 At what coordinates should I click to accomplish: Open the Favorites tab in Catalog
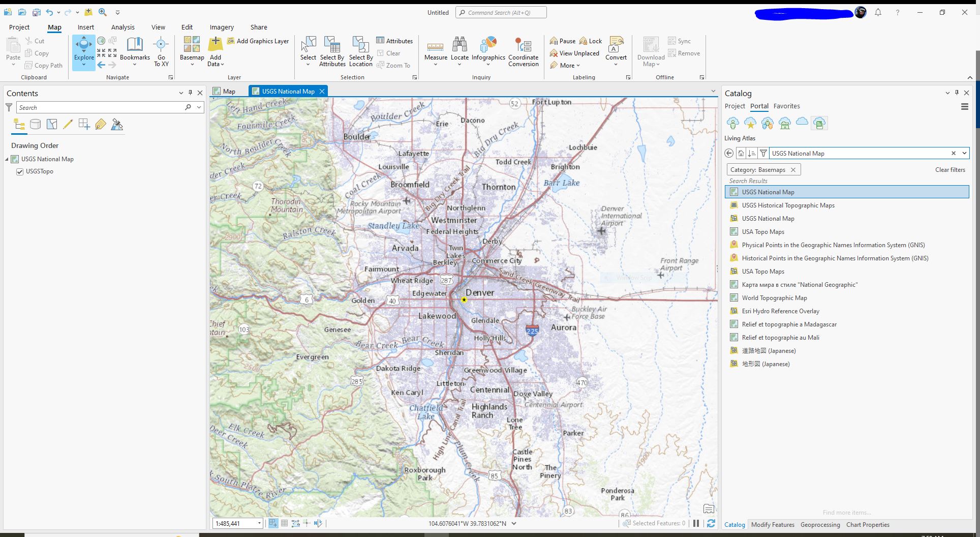point(786,106)
